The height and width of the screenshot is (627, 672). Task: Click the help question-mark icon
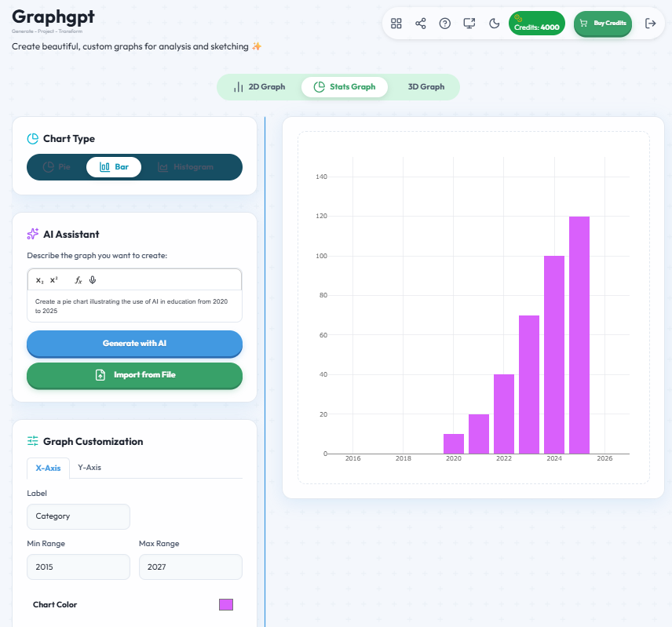point(445,24)
